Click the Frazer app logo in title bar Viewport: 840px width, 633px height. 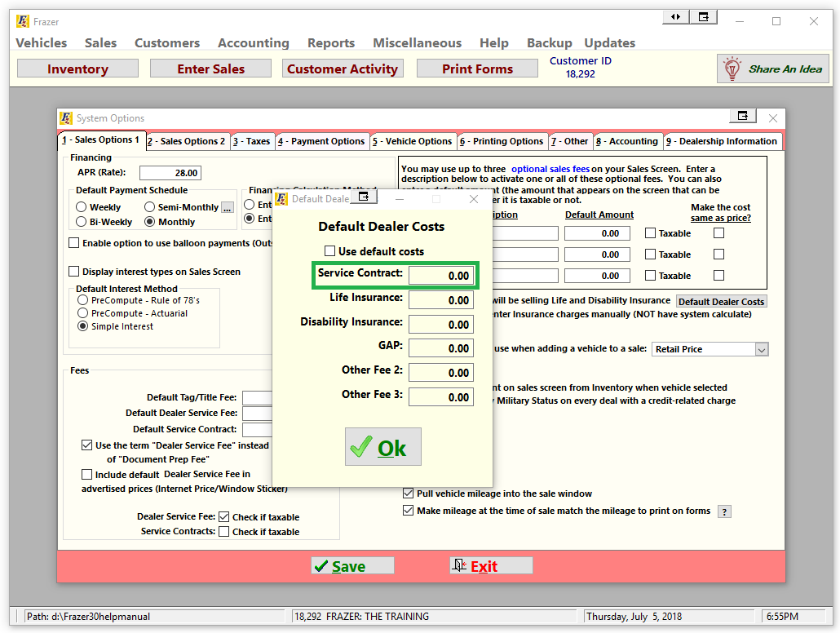tap(23, 21)
